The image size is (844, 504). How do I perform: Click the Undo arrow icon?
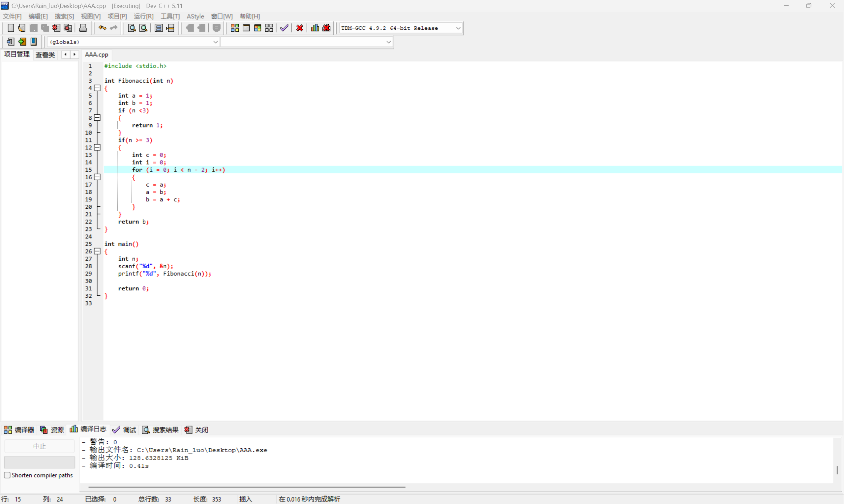[102, 28]
